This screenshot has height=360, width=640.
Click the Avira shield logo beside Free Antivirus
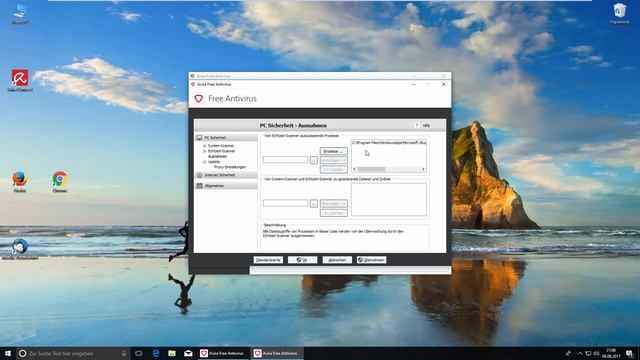click(x=198, y=98)
